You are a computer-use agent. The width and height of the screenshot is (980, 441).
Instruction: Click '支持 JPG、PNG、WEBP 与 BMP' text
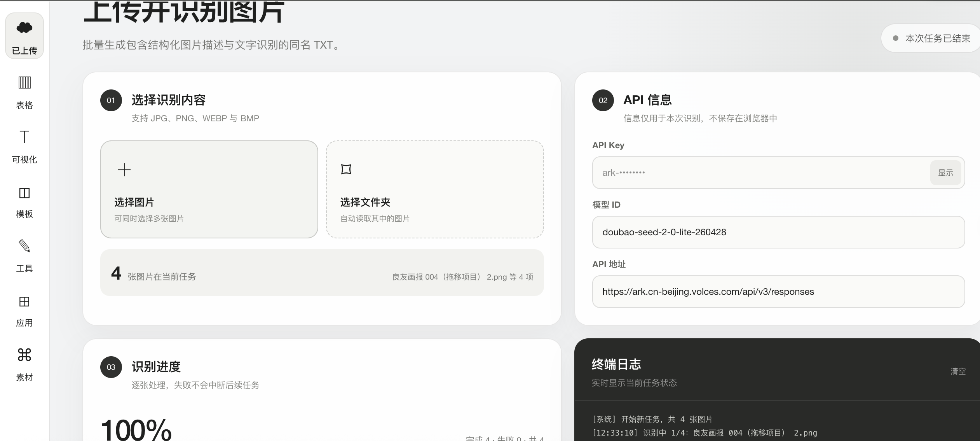tap(195, 118)
